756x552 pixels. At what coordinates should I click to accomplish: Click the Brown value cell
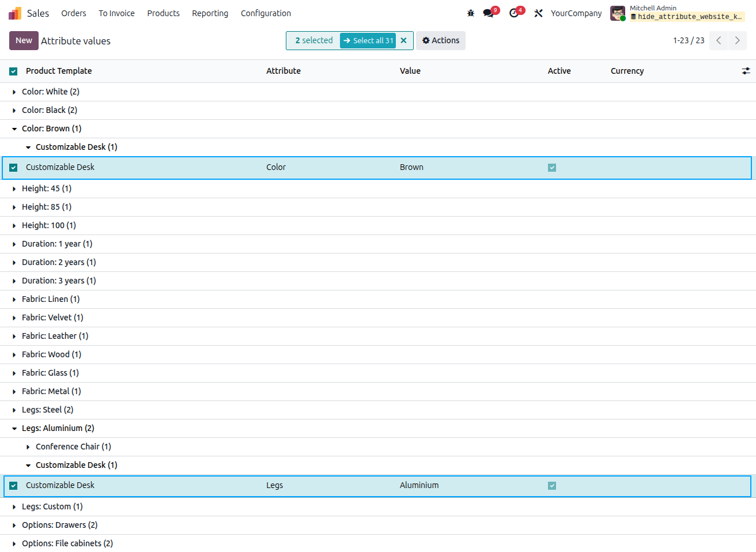(411, 167)
